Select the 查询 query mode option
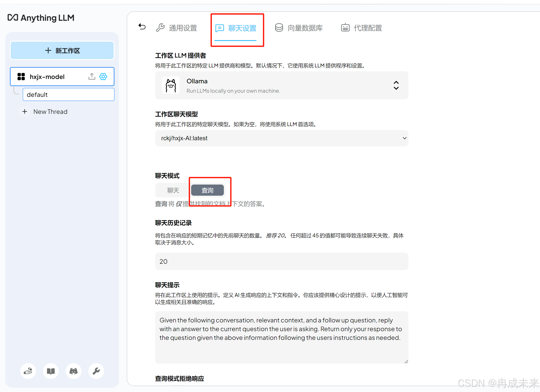Image resolution: width=540 pixels, height=392 pixels. point(207,190)
